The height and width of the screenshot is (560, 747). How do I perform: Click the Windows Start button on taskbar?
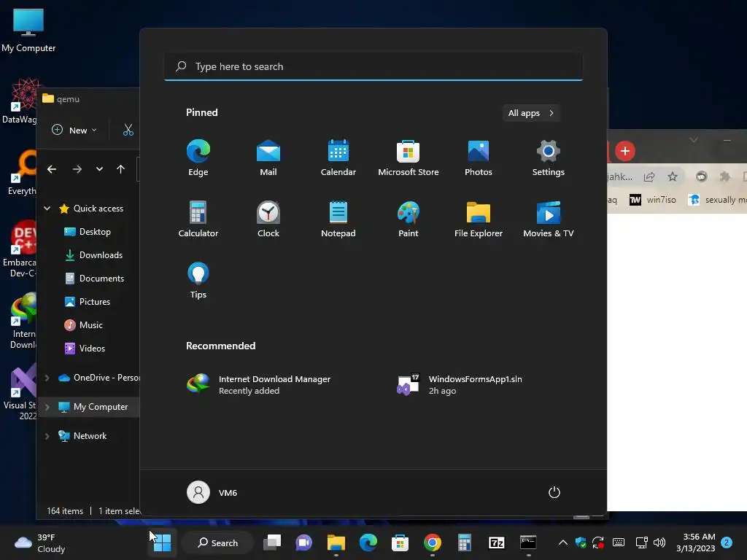pos(162,542)
